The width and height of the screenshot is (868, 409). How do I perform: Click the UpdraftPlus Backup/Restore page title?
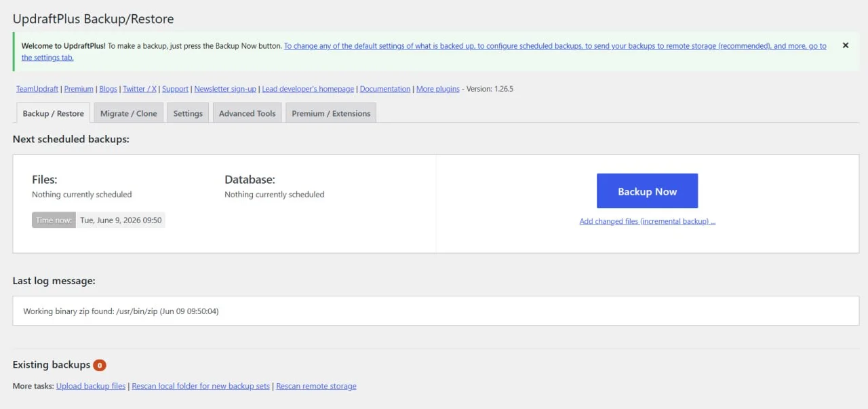pyautogui.click(x=93, y=19)
